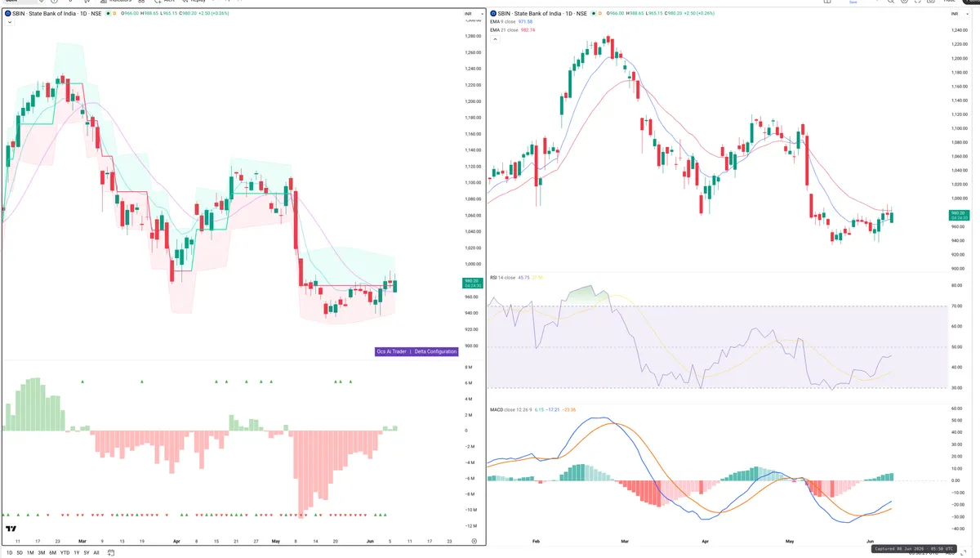Click the Ocs Ai Trader button
Viewport: 980px width, 558px height.
pyautogui.click(x=391, y=351)
